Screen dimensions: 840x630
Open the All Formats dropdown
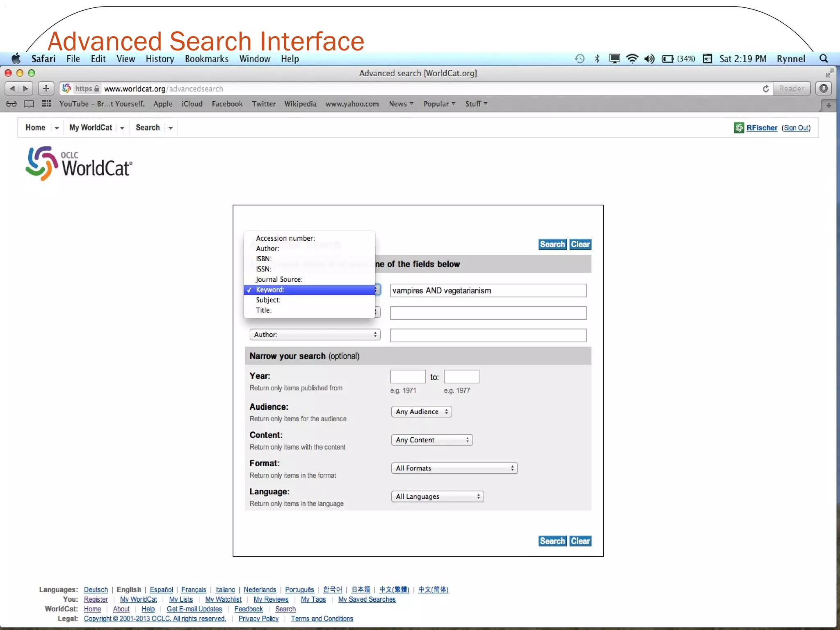[x=454, y=468]
